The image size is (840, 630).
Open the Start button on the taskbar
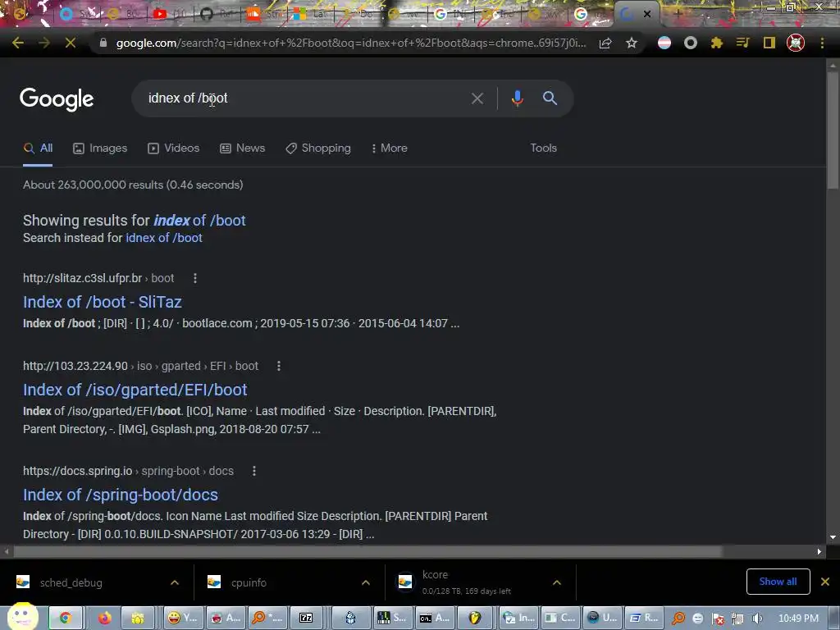21,617
